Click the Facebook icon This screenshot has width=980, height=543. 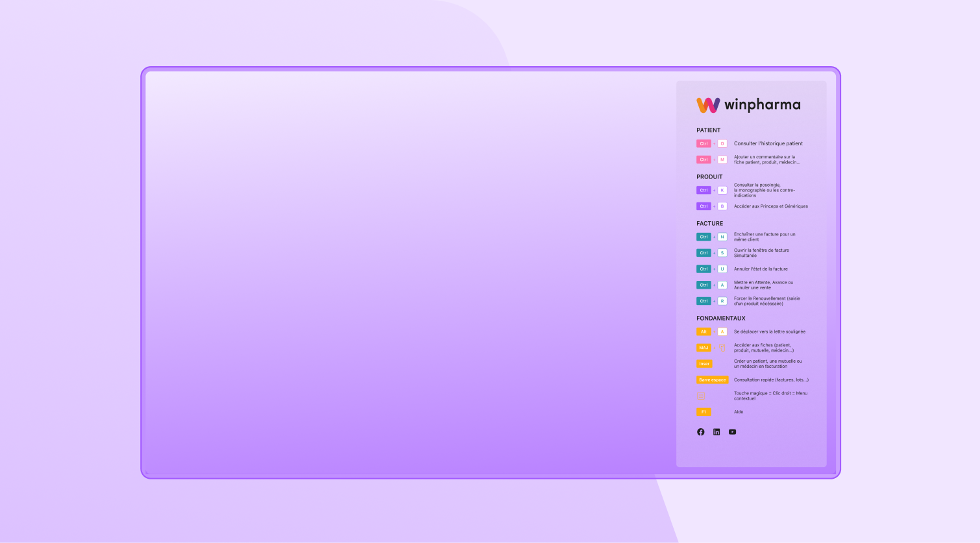(x=700, y=432)
